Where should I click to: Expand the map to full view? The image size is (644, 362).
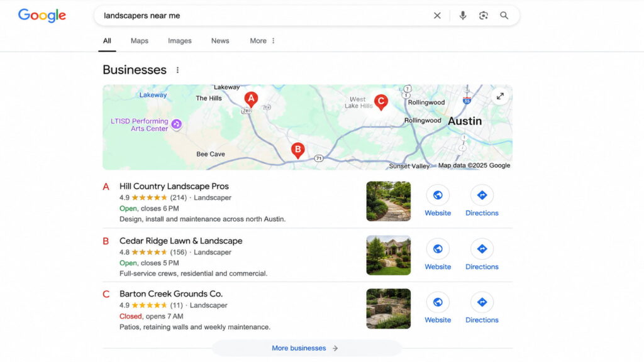[500, 96]
